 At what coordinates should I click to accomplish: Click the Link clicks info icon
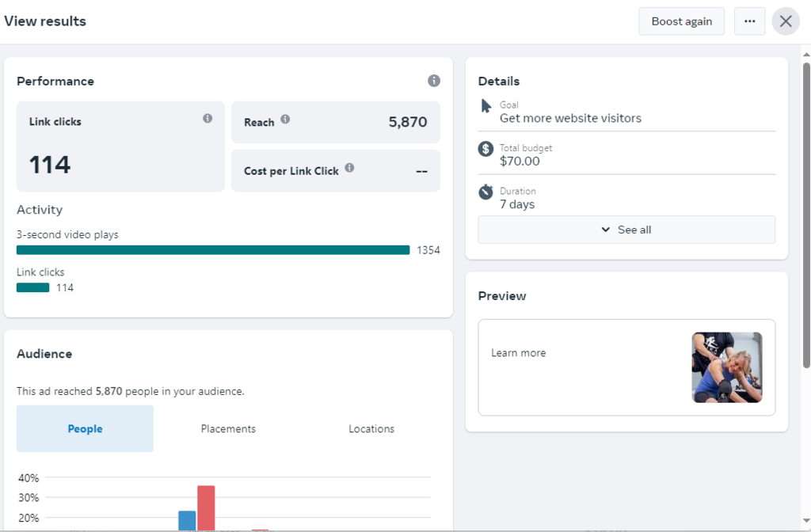[208, 119]
